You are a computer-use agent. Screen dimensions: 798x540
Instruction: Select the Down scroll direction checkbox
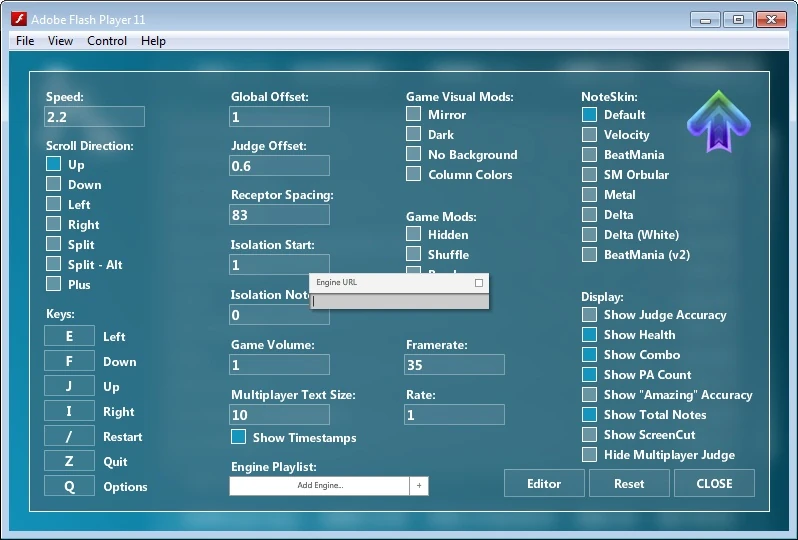click(x=53, y=184)
